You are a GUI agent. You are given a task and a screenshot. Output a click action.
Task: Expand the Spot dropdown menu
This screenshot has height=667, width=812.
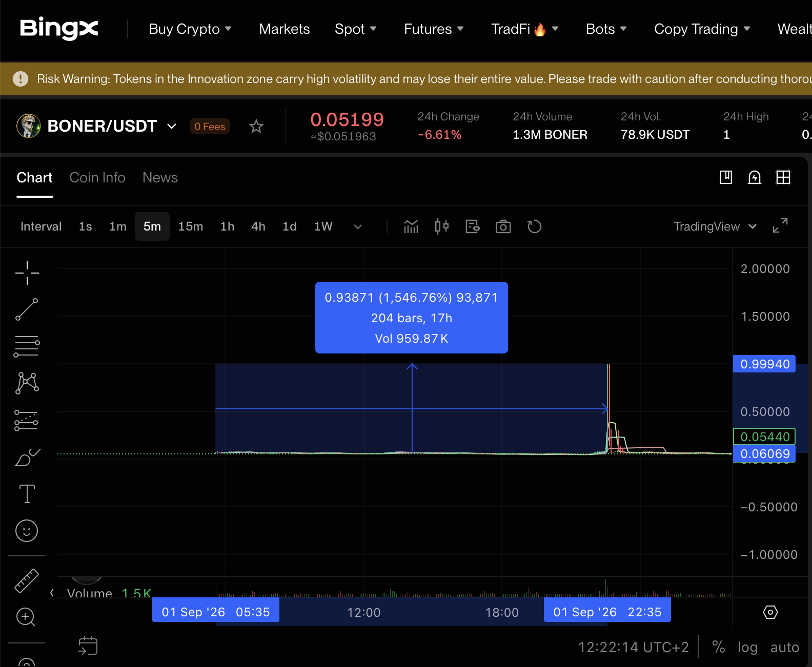(x=356, y=29)
